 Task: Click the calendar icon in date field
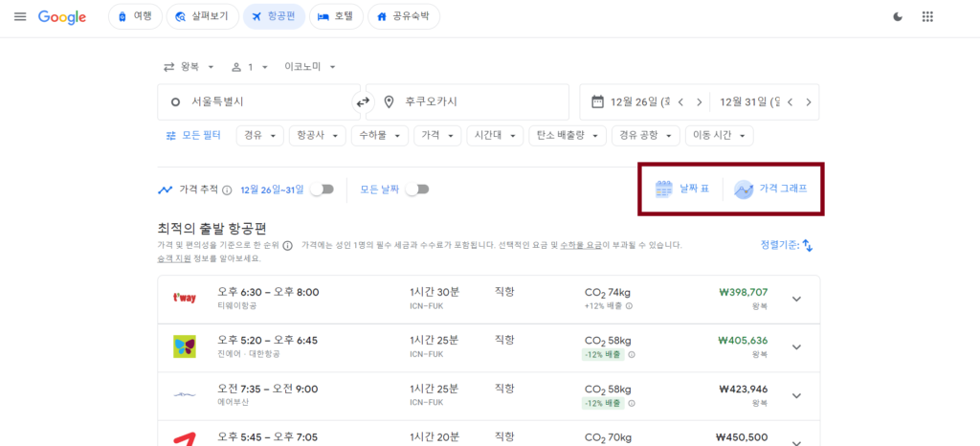(x=597, y=101)
